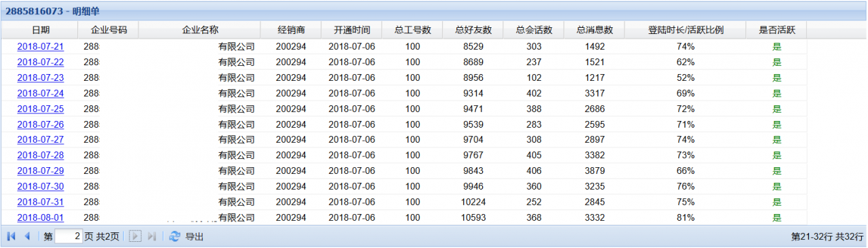Viewport: 868px width, 248px height.
Task: Sort by the 总好友数 column header
Action: pyautogui.click(x=473, y=30)
